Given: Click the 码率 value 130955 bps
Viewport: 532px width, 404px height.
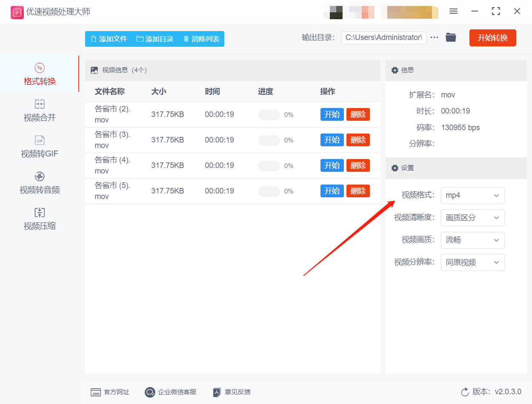Looking at the screenshot, I should click(x=460, y=128).
